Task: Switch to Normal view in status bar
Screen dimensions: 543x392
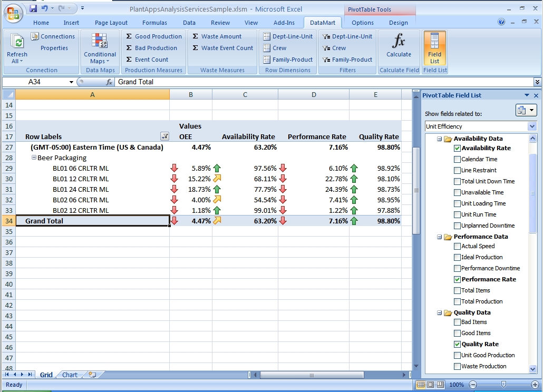Action: pyautogui.click(x=421, y=385)
